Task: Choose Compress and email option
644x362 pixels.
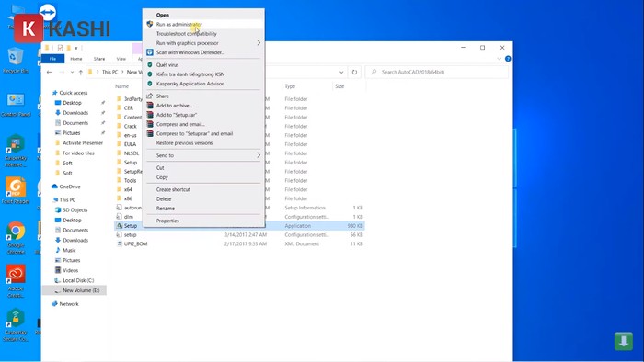Action: pyautogui.click(x=203, y=124)
